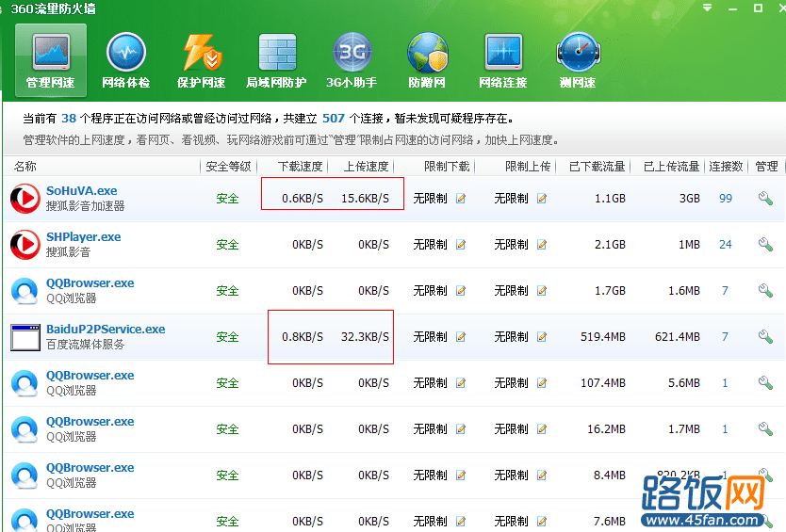
Task: Open connection count 24 for SHPlayer.exe
Action: click(726, 245)
